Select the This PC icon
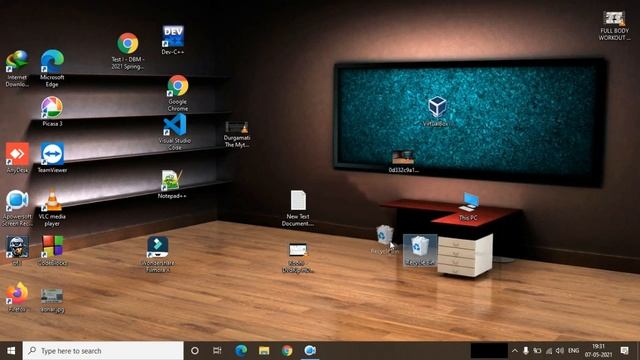Viewport: 640px width, 360px height. pyautogui.click(x=468, y=207)
